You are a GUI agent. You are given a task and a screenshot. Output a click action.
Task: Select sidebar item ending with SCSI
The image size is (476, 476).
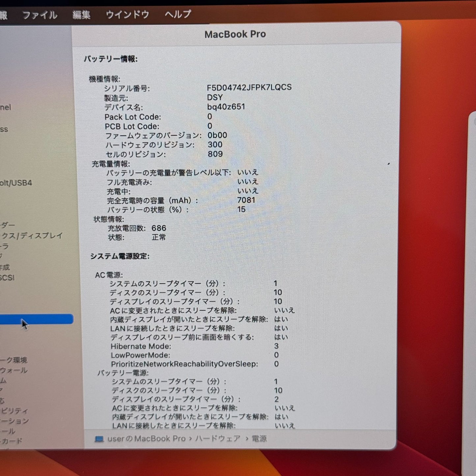pyautogui.click(x=7, y=278)
